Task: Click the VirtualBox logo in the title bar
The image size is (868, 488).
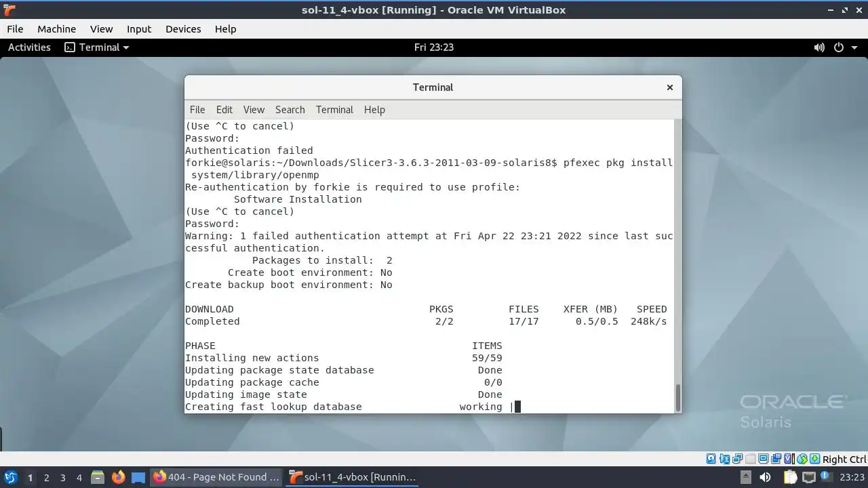Action: point(9,10)
